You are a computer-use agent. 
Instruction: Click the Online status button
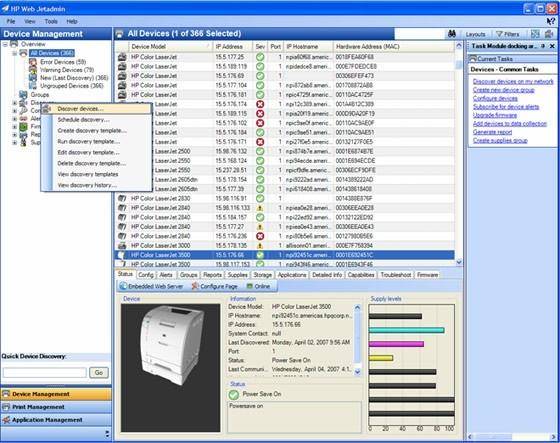click(259, 286)
